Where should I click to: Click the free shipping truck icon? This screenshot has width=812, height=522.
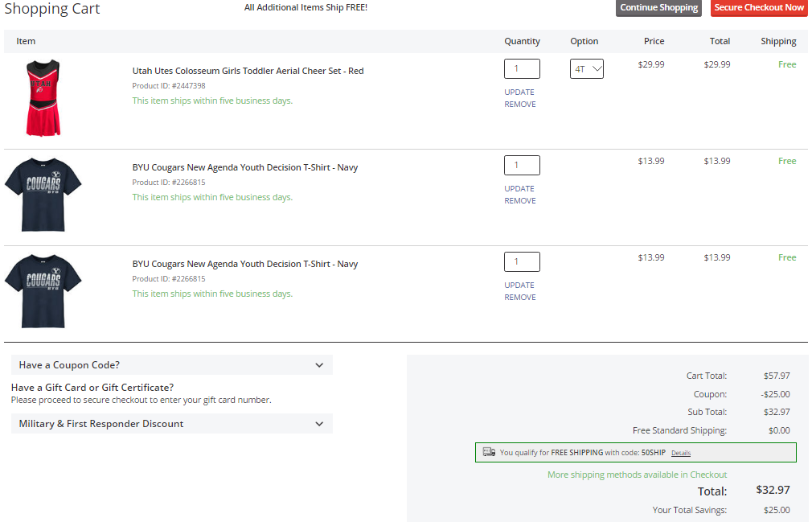tap(489, 452)
